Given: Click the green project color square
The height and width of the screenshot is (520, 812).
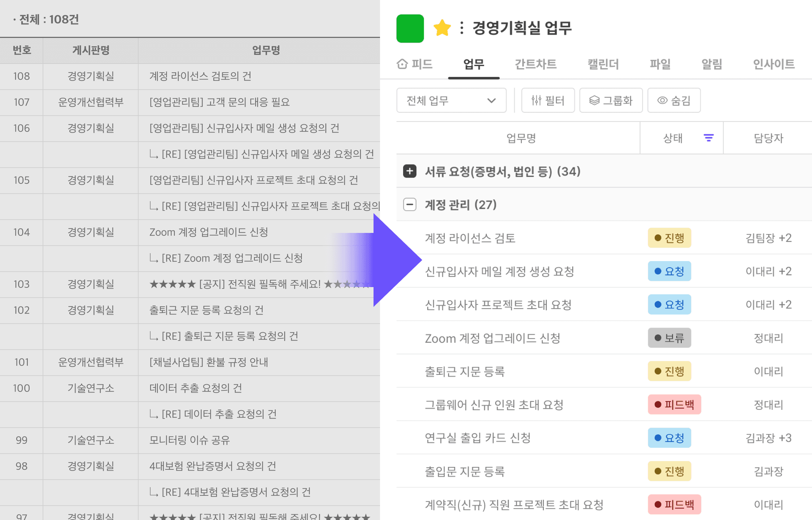Looking at the screenshot, I should click(x=410, y=29).
